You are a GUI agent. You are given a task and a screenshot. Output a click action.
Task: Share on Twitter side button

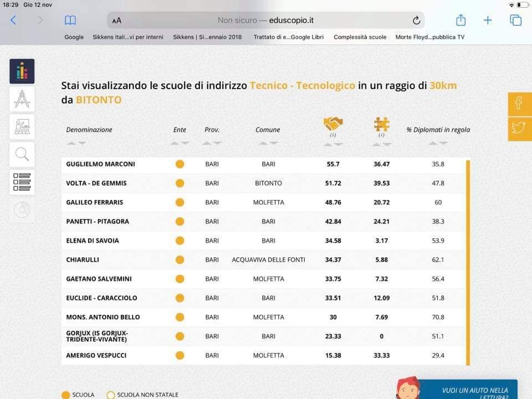(519, 129)
